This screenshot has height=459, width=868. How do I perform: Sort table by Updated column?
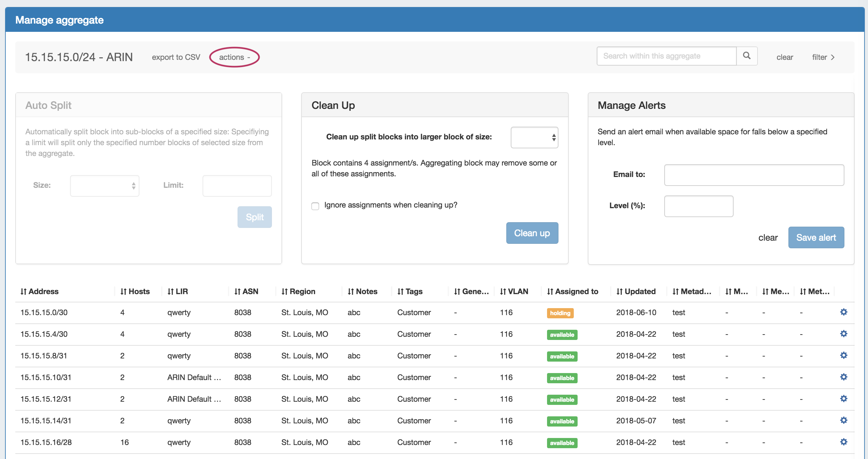point(636,291)
